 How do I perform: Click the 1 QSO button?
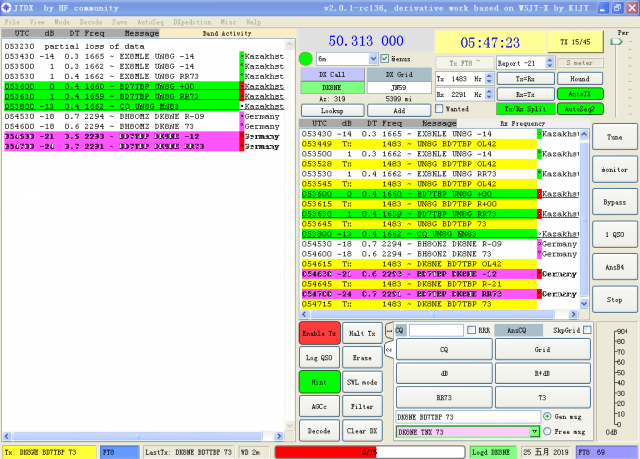[614, 235]
